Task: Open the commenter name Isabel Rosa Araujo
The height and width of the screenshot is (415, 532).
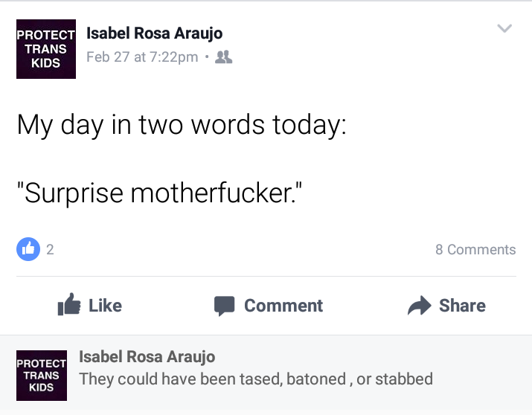Action: 147,357
